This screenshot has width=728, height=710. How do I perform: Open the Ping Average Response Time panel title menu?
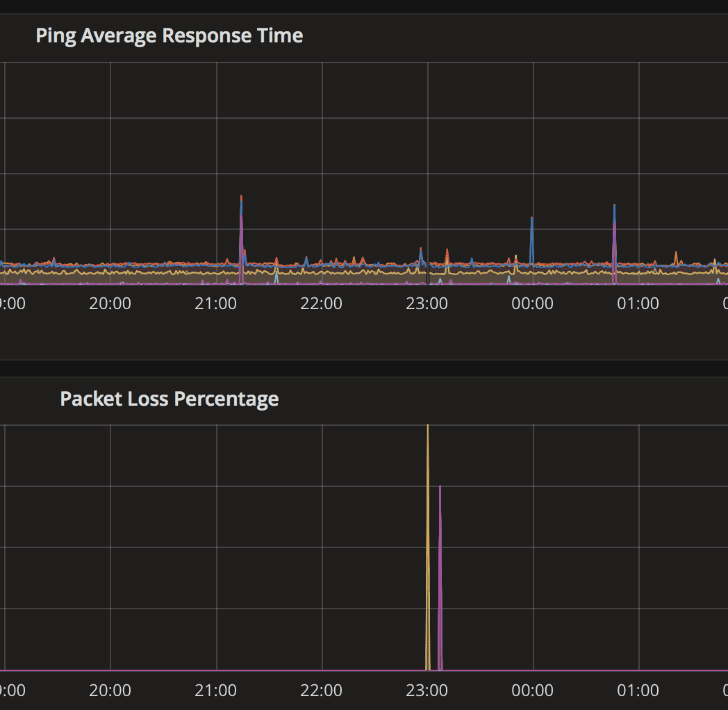[x=169, y=35]
